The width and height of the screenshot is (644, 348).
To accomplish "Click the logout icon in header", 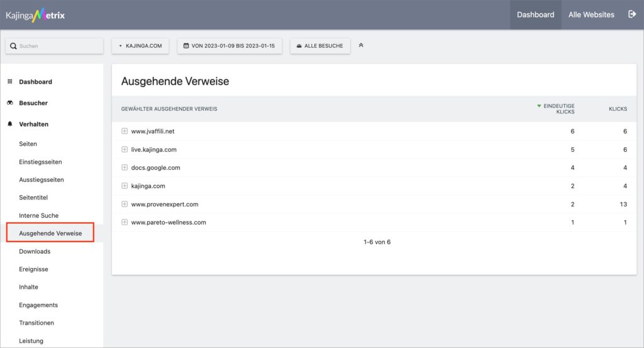I will [631, 14].
